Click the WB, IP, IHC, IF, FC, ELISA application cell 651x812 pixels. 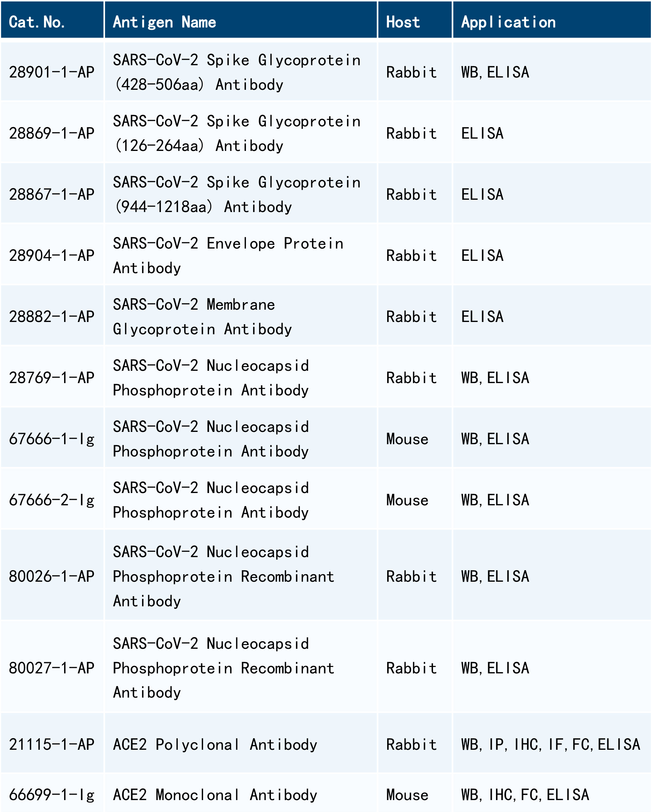[550, 745]
